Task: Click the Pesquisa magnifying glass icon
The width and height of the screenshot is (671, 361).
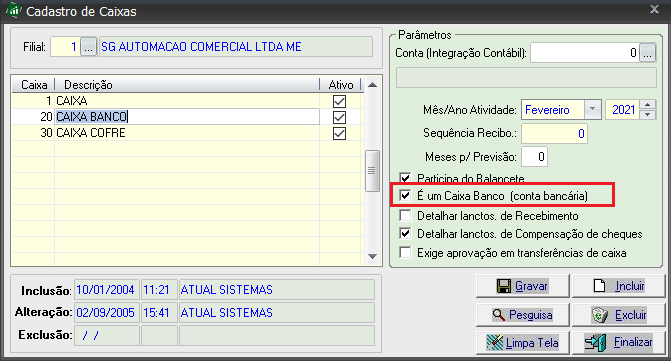Action: click(x=499, y=315)
